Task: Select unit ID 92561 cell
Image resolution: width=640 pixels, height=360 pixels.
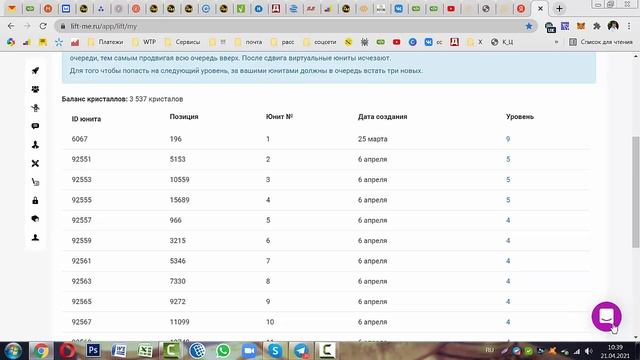Action: (81, 261)
